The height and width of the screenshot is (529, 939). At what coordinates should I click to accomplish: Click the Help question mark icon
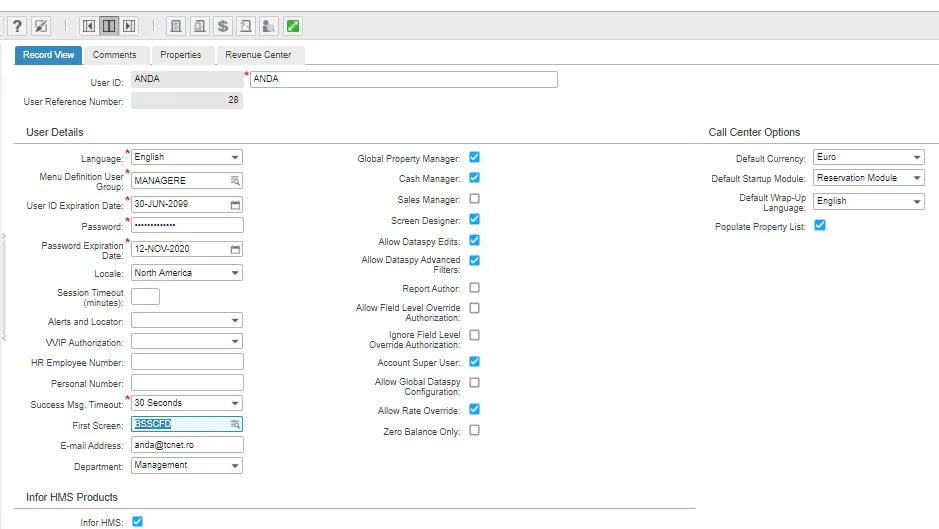[17, 26]
